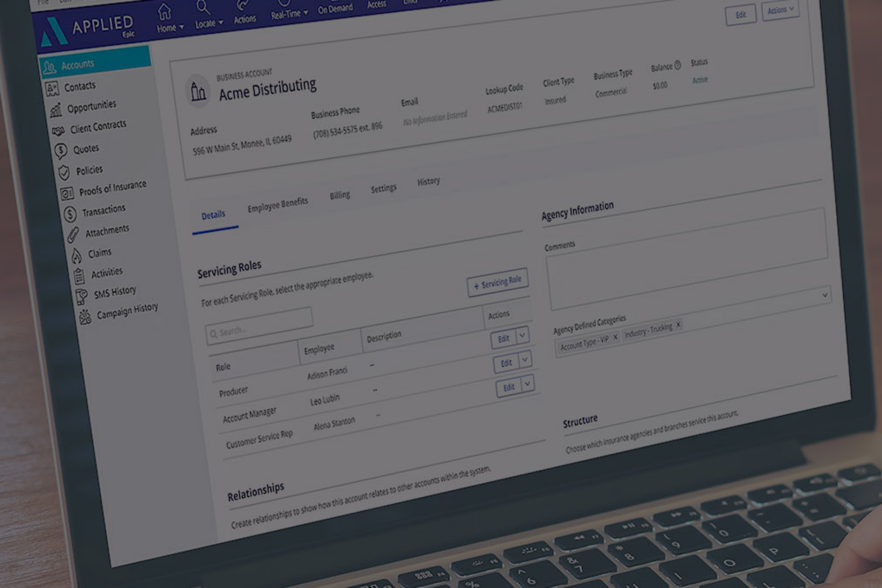Remove the Industry - Trucking category tag
882x588 pixels.
click(677, 326)
